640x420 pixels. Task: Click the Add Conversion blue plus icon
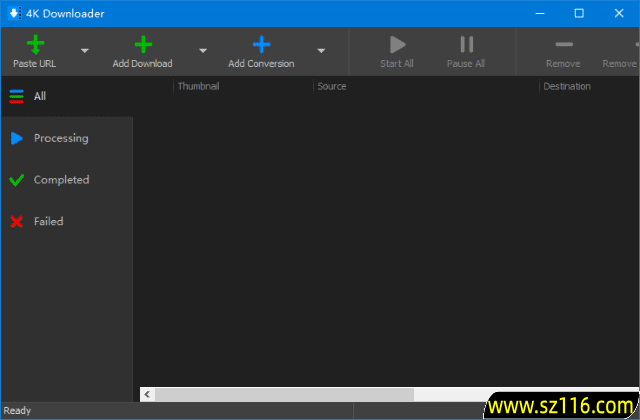[x=261, y=44]
